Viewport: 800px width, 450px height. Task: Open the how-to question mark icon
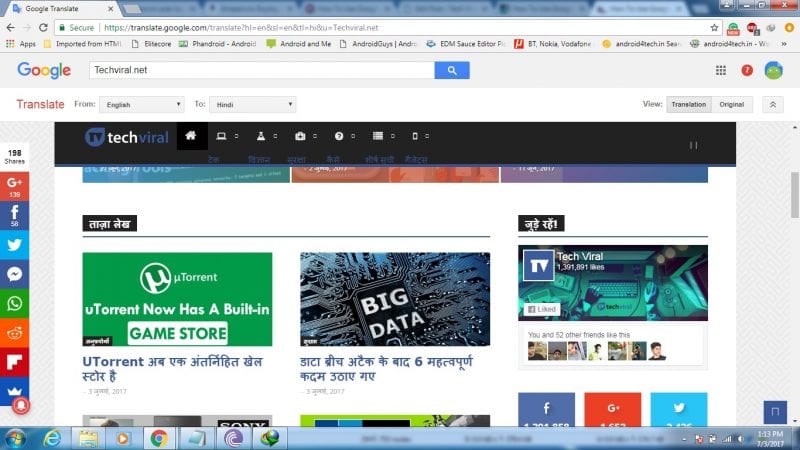(x=339, y=136)
